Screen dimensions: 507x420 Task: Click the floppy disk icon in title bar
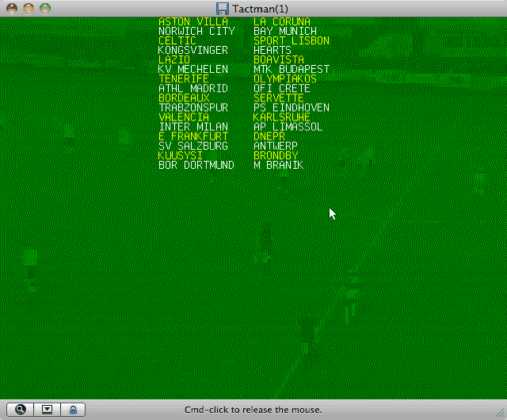pos(223,8)
